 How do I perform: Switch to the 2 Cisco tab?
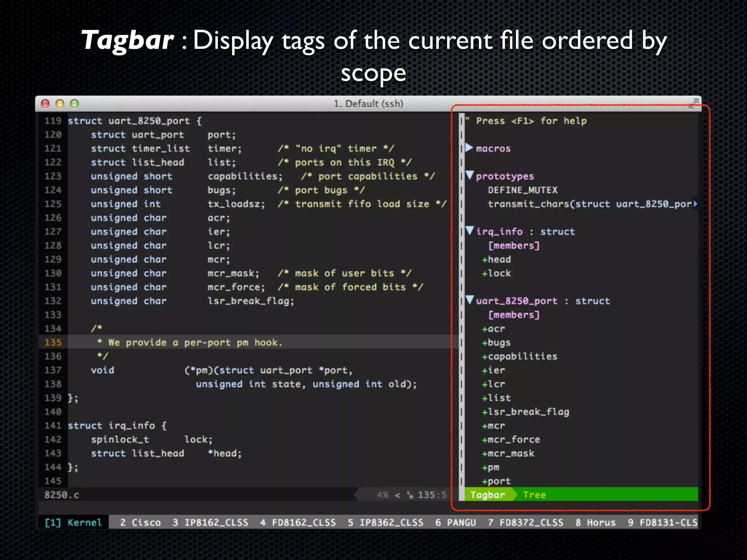tap(140, 522)
